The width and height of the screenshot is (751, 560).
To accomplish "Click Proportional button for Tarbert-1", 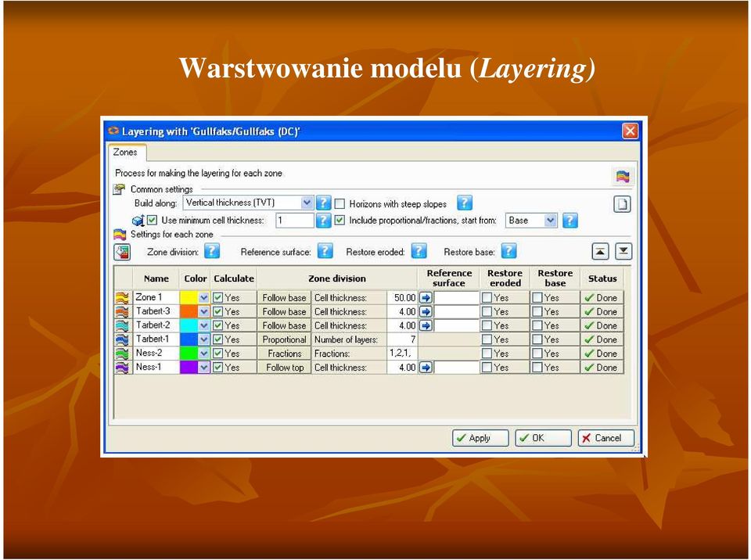I will tap(284, 339).
